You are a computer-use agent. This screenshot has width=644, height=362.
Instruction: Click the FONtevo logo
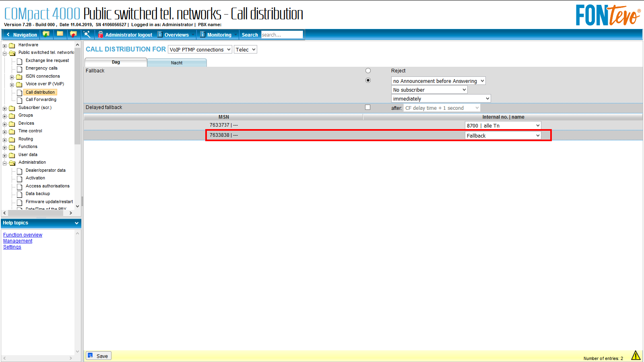point(608,15)
